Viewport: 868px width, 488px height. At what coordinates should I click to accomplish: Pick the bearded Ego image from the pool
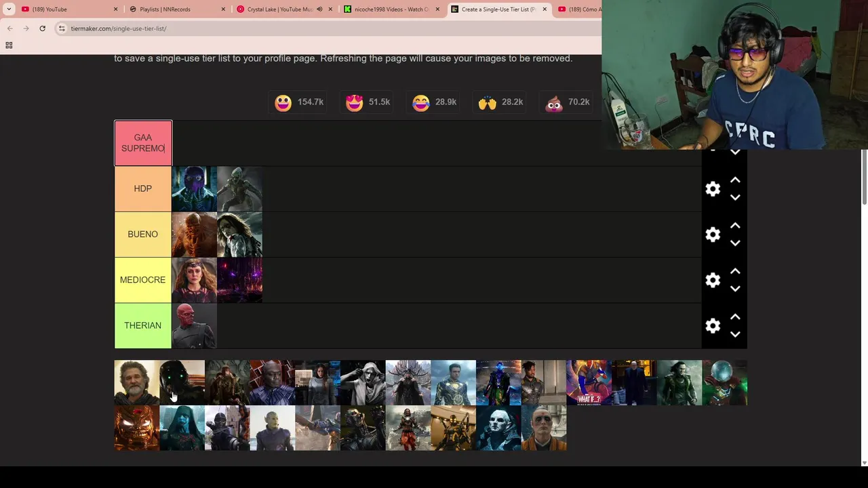[136, 383]
